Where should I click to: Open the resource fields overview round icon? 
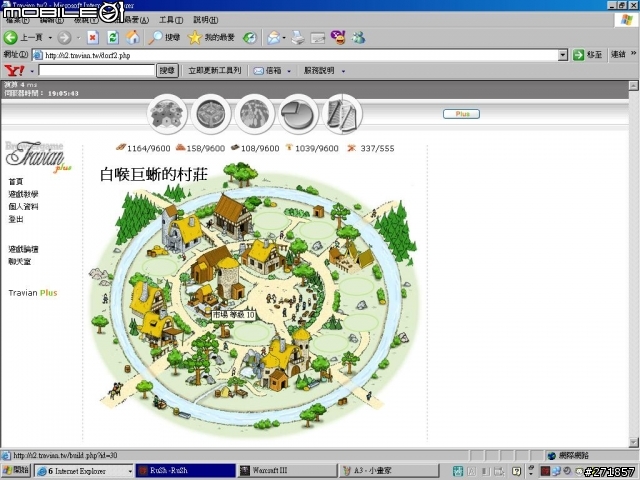[x=167, y=114]
